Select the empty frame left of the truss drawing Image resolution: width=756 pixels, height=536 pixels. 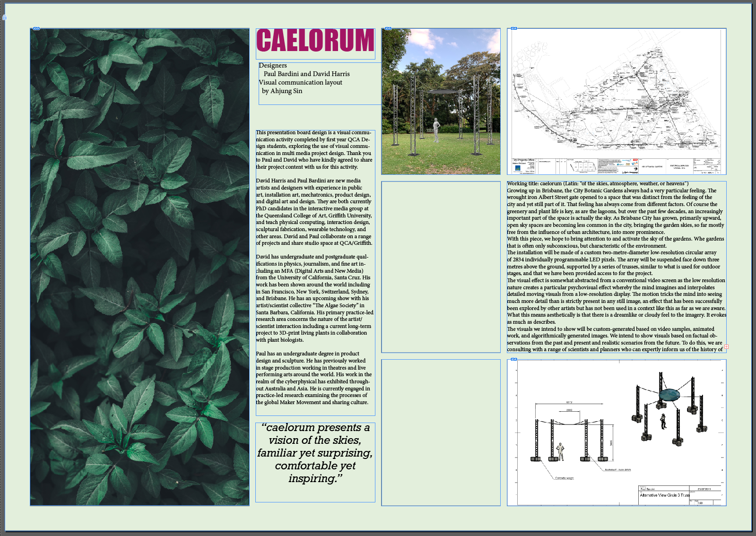pyautogui.click(x=441, y=432)
